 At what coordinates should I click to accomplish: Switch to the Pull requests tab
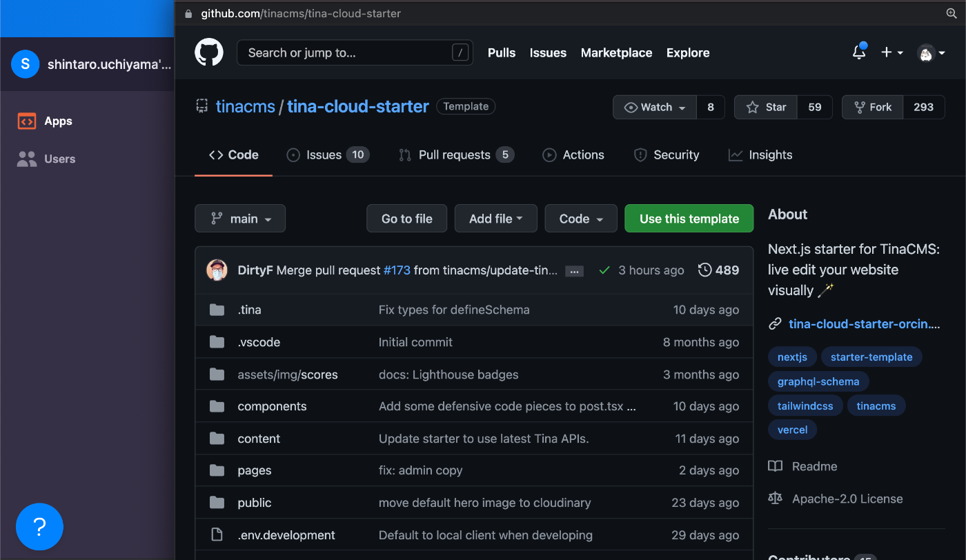pyautogui.click(x=457, y=155)
